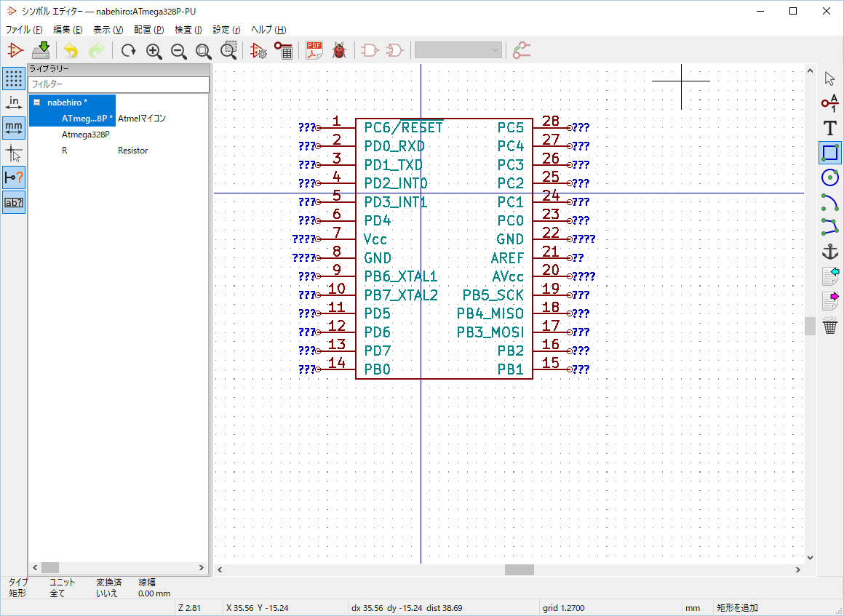Toggle pin electrical type display

click(x=13, y=177)
